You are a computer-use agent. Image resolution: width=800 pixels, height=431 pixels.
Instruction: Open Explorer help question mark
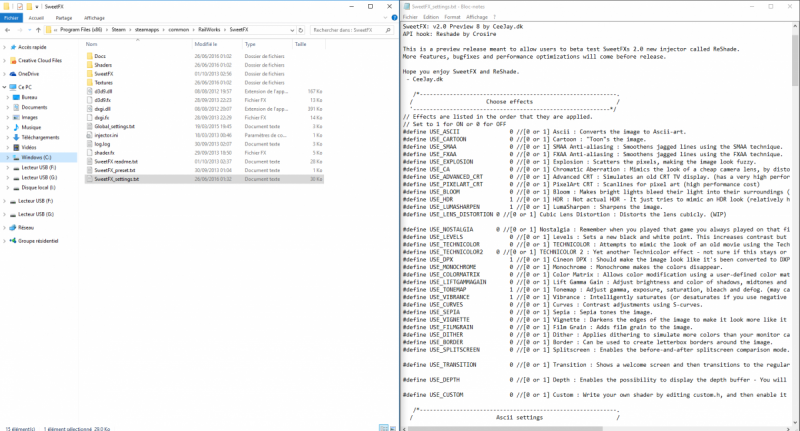(x=394, y=18)
